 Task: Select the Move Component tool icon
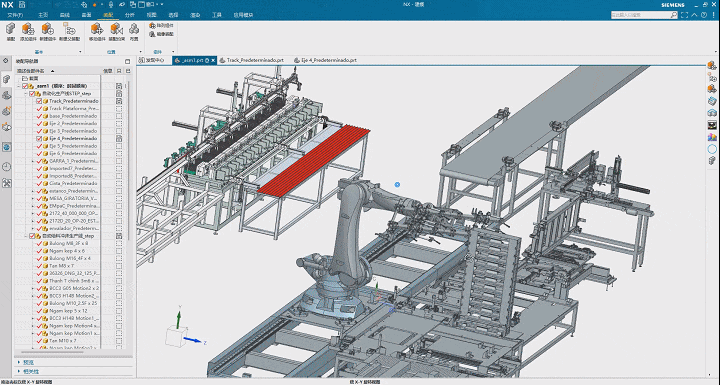97,29
